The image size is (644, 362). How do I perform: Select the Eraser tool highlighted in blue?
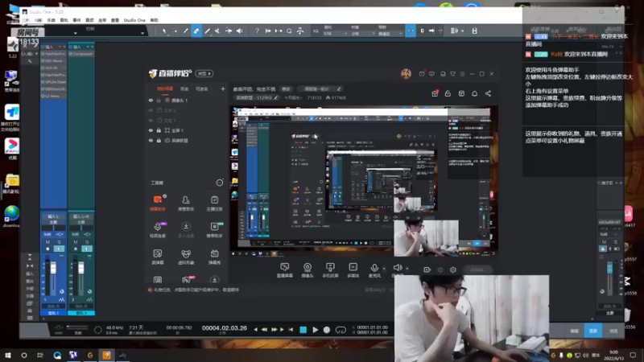click(196, 31)
